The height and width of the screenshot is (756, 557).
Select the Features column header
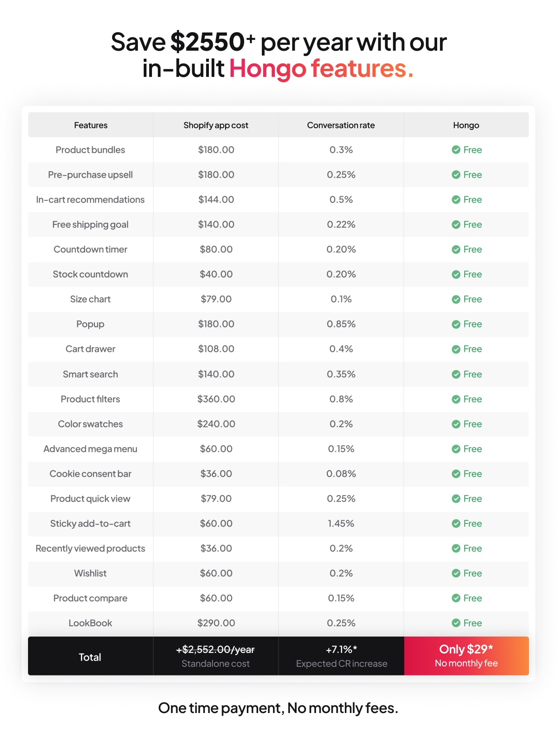pyautogui.click(x=90, y=125)
